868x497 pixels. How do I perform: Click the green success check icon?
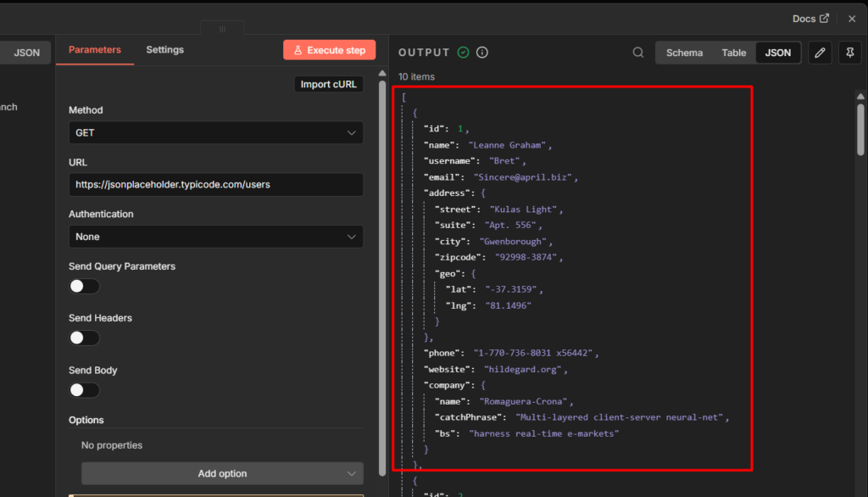(x=464, y=52)
